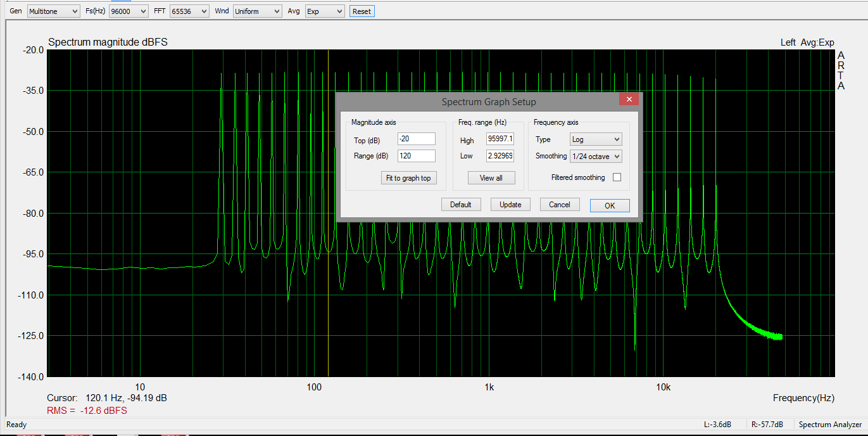Open the Avg averaging mode dropdown
This screenshot has width=868, height=436.
coord(324,11)
